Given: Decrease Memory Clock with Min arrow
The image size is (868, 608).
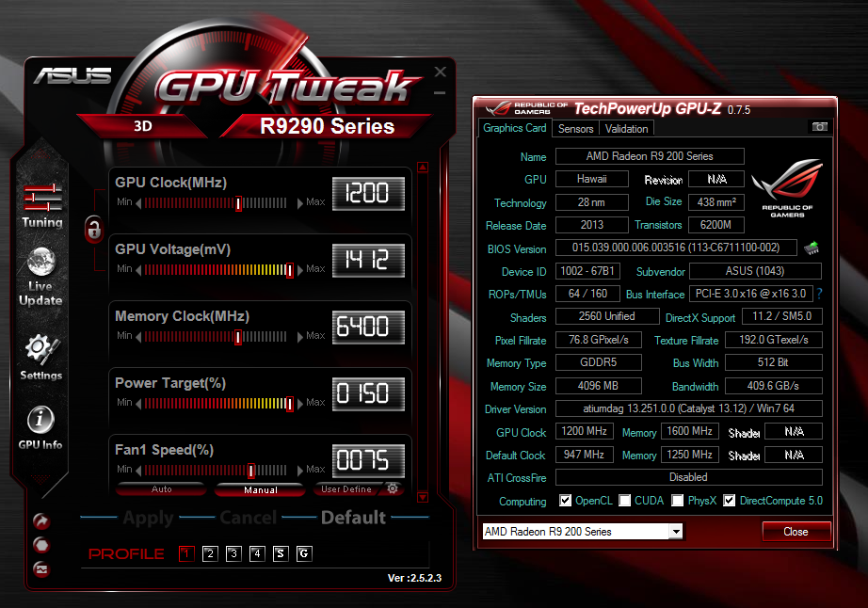Looking at the screenshot, I should (x=138, y=337).
